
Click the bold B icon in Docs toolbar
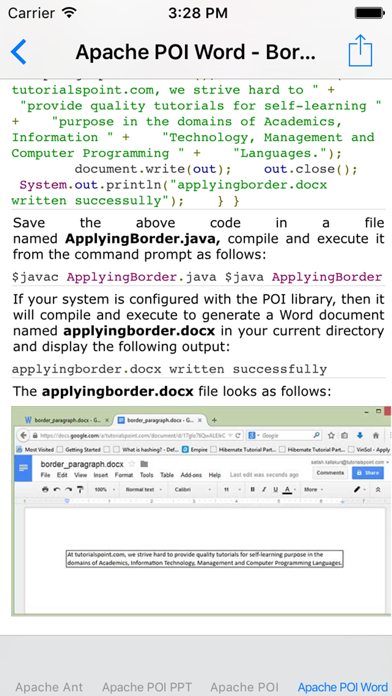click(x=253, y=490)
